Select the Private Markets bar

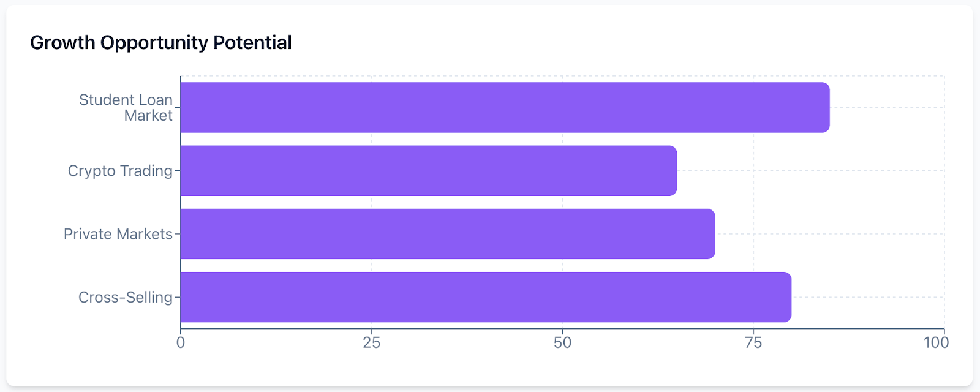pos(448,234)
